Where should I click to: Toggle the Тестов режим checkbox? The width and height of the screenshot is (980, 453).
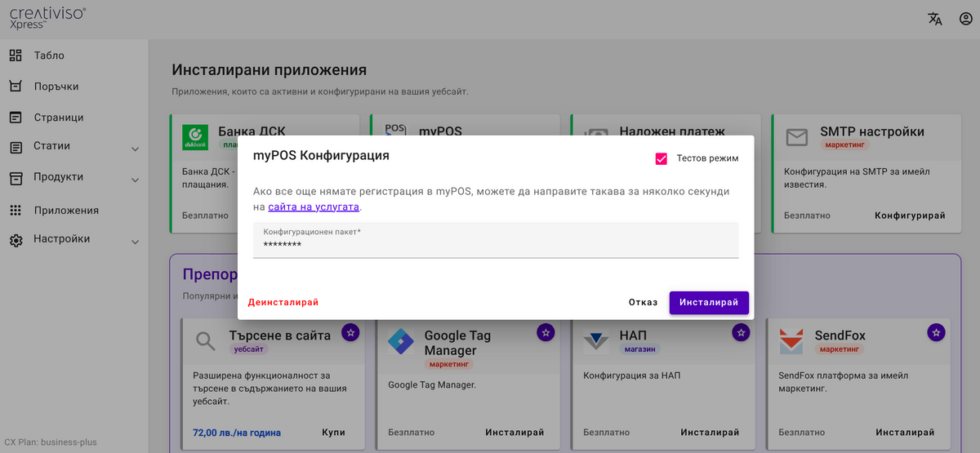(x=661, y=158)
